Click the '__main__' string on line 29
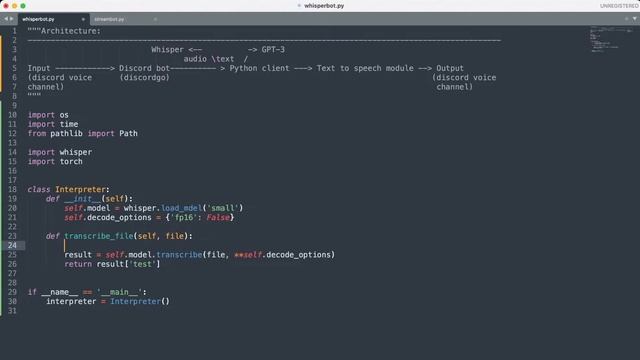This screenshot has height=360, width=640. pyautogui.click(x=119, y=292)
